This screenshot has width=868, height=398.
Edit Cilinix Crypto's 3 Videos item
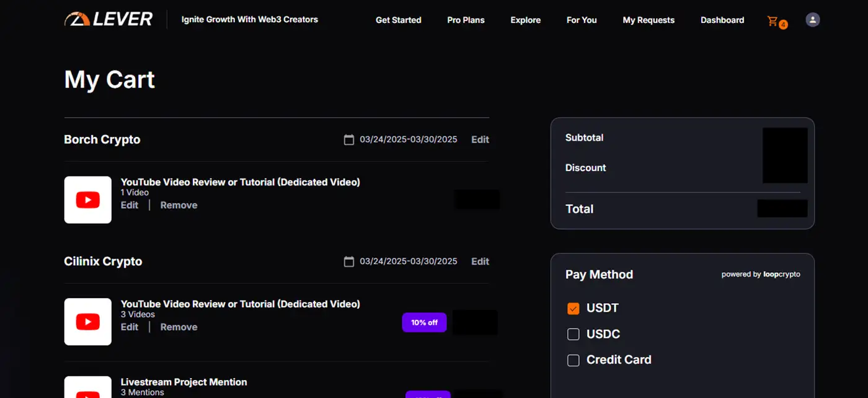click(130, 327)
